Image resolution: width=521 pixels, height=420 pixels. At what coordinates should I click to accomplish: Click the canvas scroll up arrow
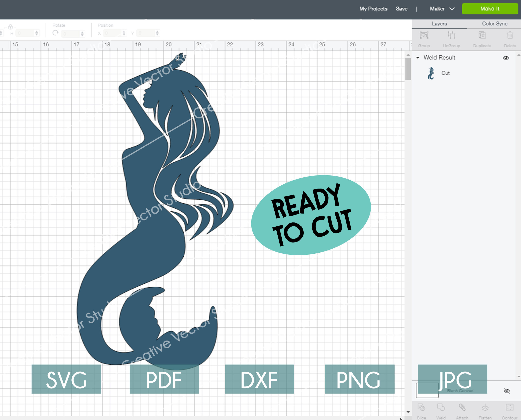tap(408, 55)
